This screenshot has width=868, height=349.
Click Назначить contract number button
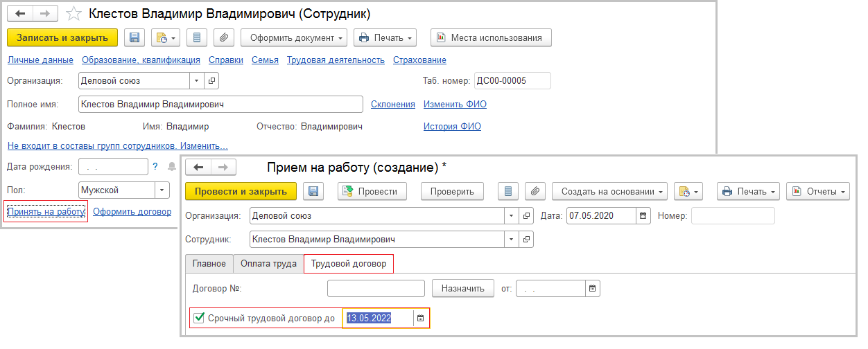coord(463,288)
